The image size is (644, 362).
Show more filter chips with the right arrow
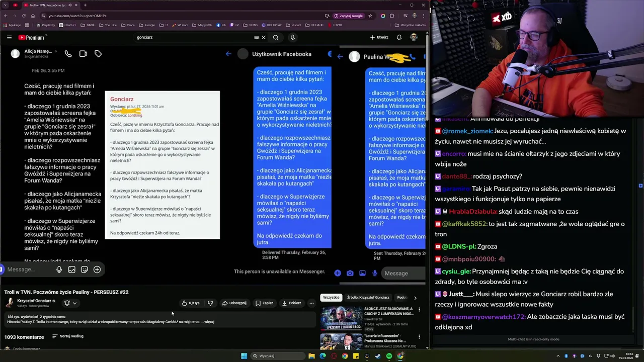click(x=415, y=298)
